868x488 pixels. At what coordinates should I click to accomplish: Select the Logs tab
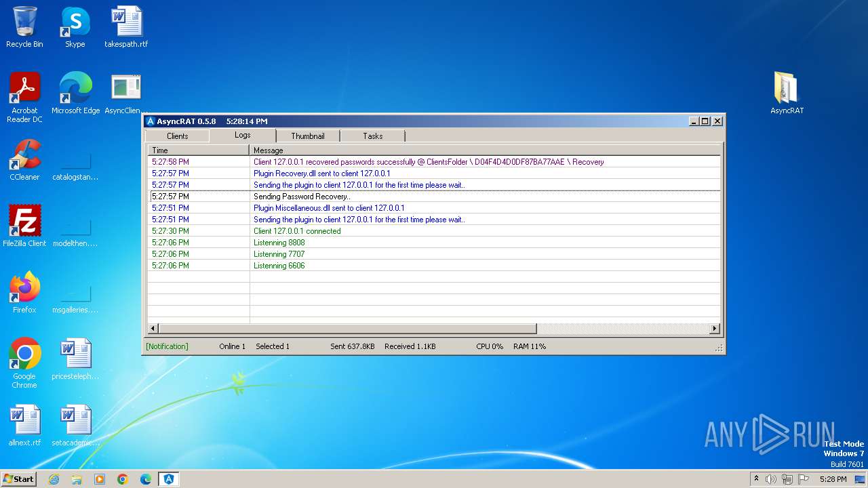243,135
